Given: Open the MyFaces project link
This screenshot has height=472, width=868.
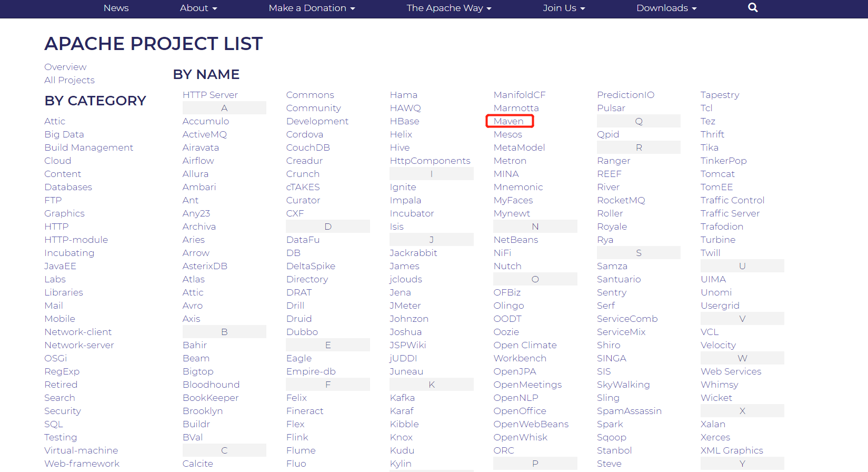Looking at the screenshot, I should point(513,200).
